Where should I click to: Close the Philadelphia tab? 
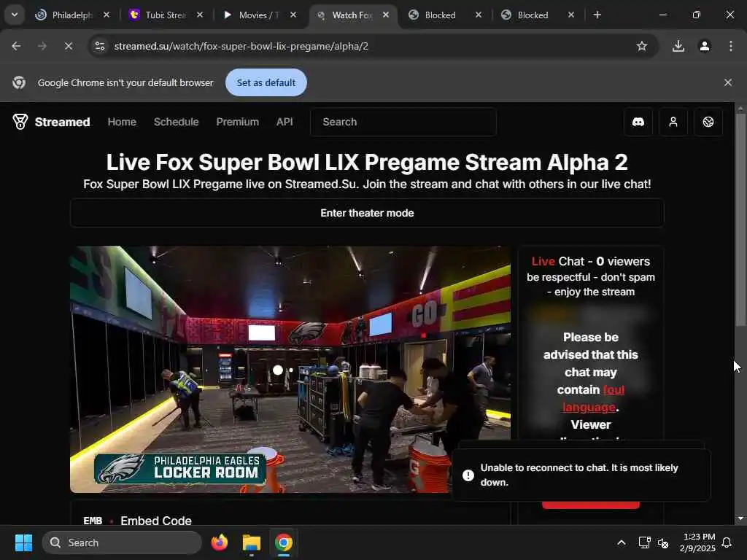tap(107, 15)
